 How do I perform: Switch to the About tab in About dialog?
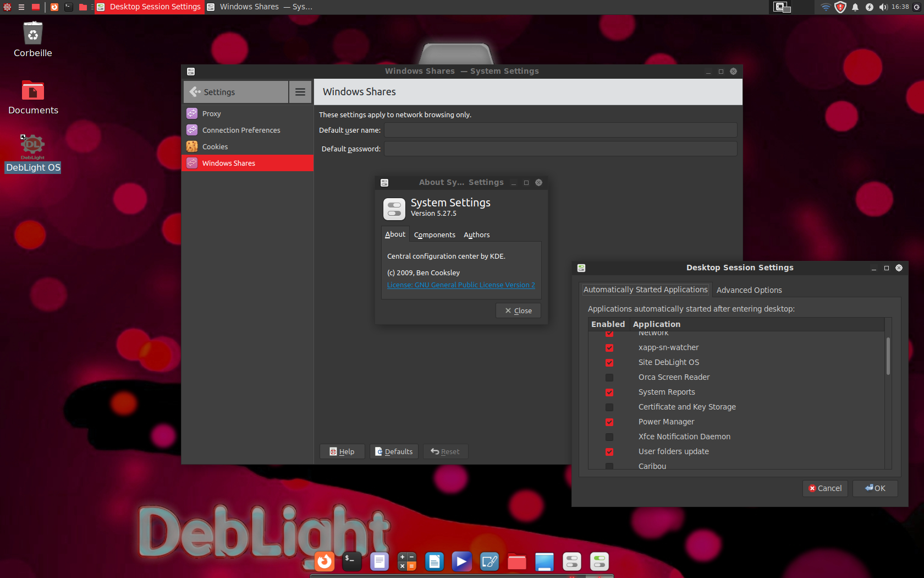(395, 234)
